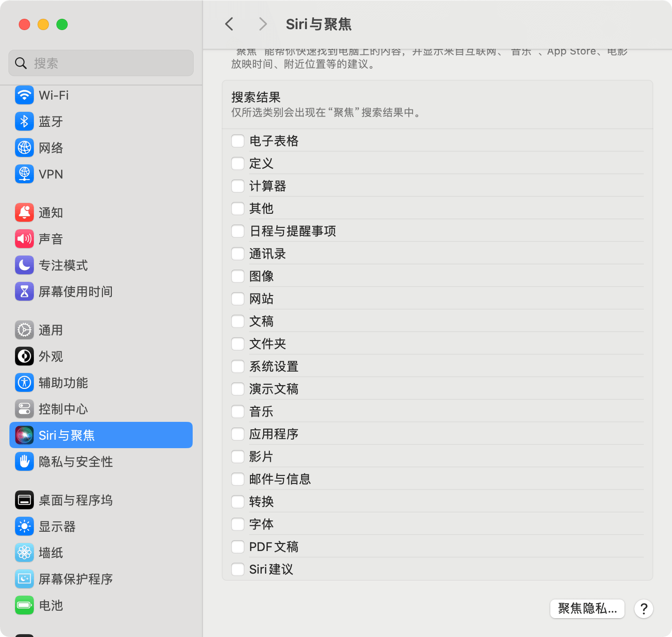Enable the 文件夹 checkbox
This screenshot has height=637, width=672.
click(x=238, y=344)
